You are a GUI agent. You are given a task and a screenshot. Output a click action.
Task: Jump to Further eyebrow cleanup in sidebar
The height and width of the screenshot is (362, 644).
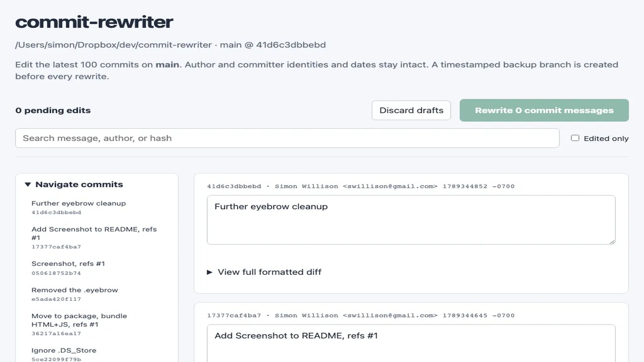pyautogui.click(x=79, y=203)
